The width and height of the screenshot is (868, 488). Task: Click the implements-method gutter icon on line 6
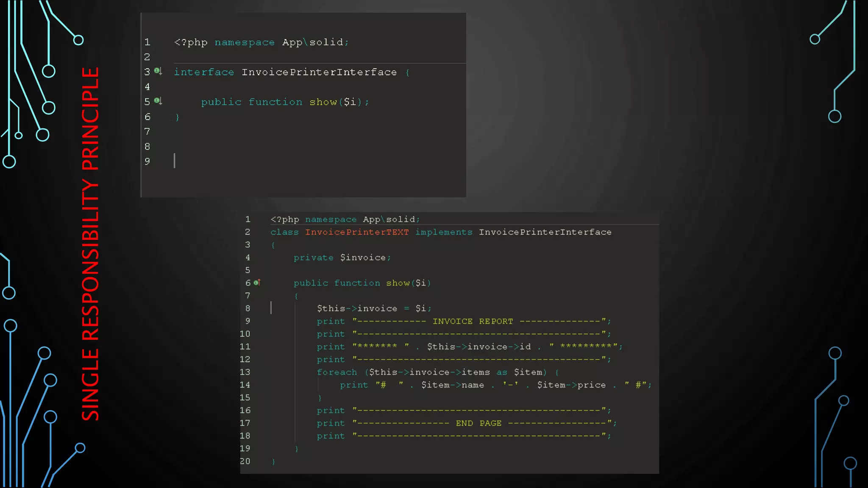[x=257, y=283]
